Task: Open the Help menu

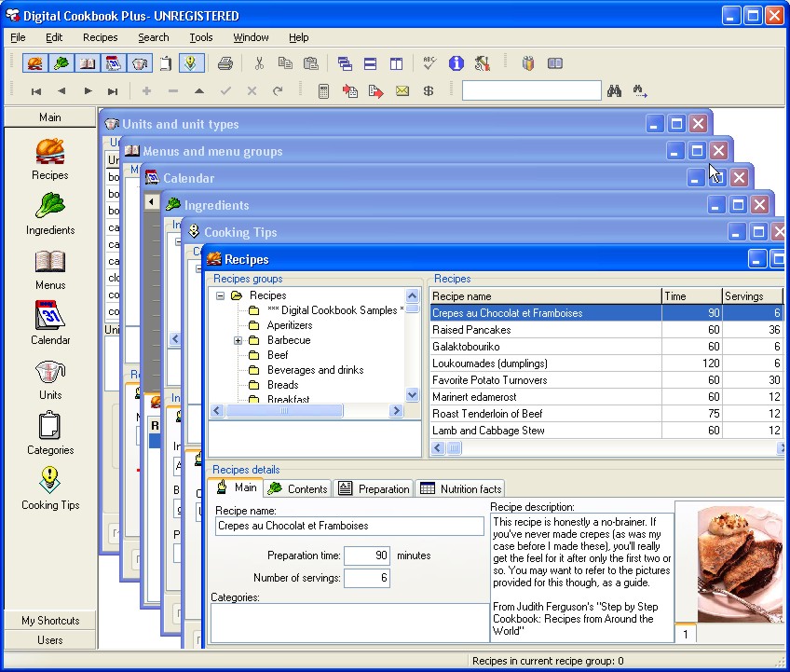Action: (x=299, y=37)
